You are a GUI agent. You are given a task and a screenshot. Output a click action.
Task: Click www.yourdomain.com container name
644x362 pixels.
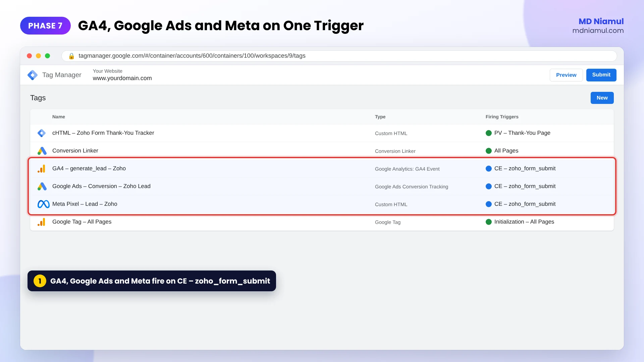[122, 78]
